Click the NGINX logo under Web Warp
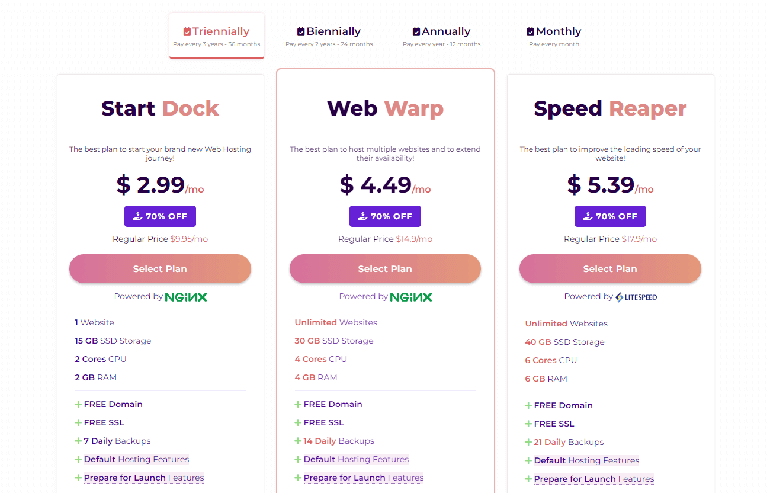 tap(411, 297)
